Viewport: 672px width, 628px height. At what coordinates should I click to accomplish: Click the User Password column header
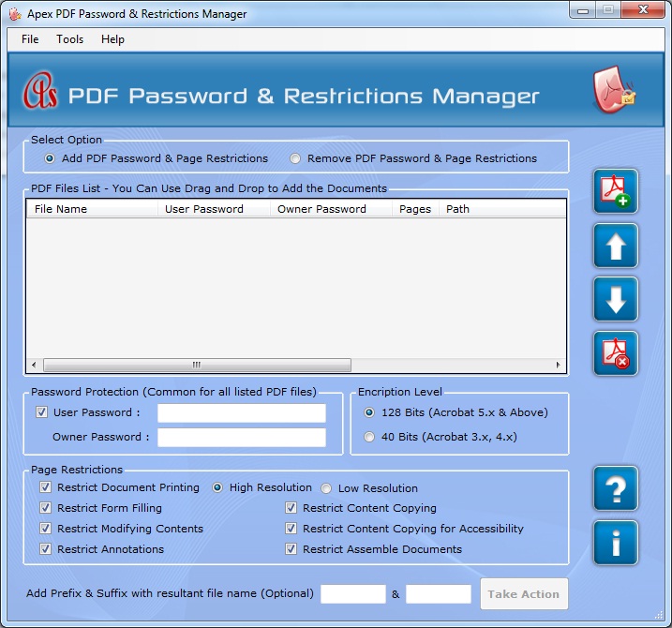(x=215, y=209)
